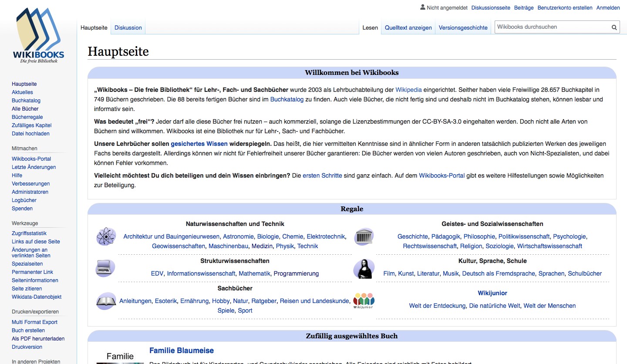Click the temple icon for Geisteswissenschaften
Viewport: 627px width, 364px height.
[x=364, y=237]
